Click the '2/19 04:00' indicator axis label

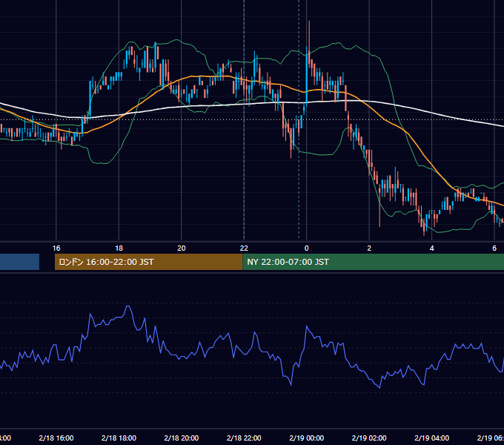coord(431,438)
